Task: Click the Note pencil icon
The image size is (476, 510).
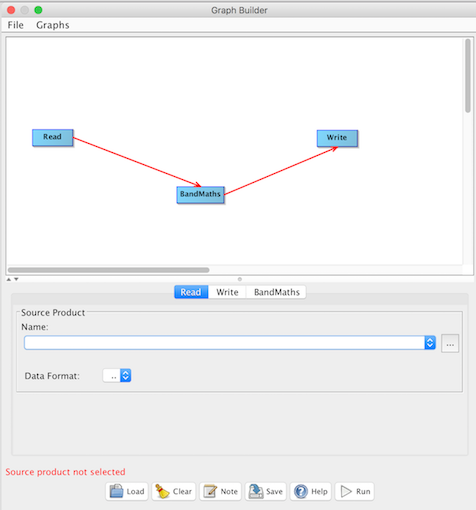Action: (210, 491)
